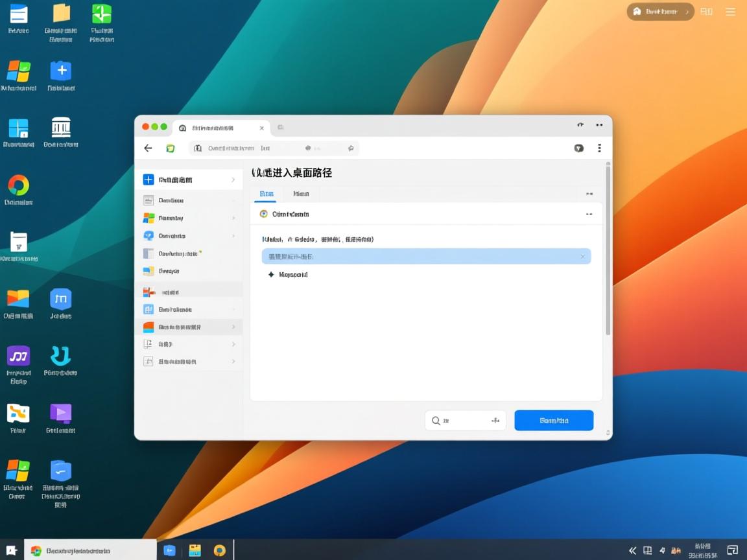747x560 pixels.
Task: Click the search field with magnifier icon
Action: point(465,421)
